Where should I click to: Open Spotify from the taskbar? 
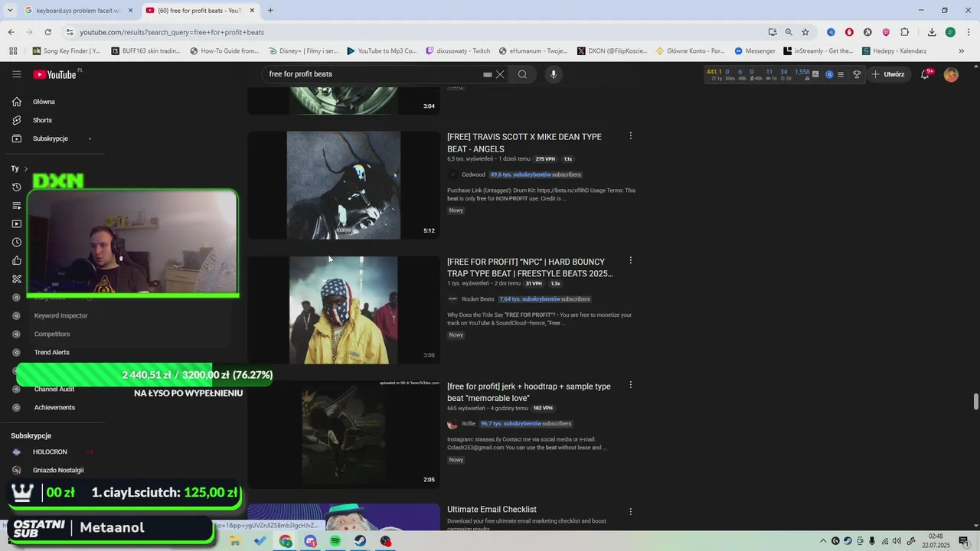[335, 541]
